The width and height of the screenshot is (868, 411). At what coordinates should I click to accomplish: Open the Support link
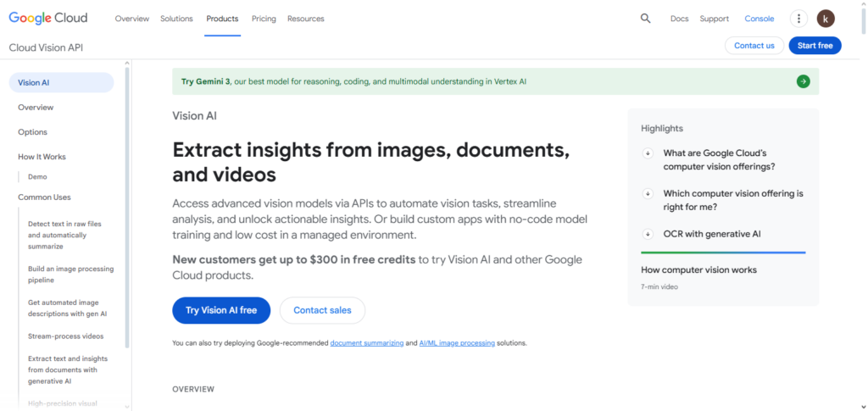714,19
